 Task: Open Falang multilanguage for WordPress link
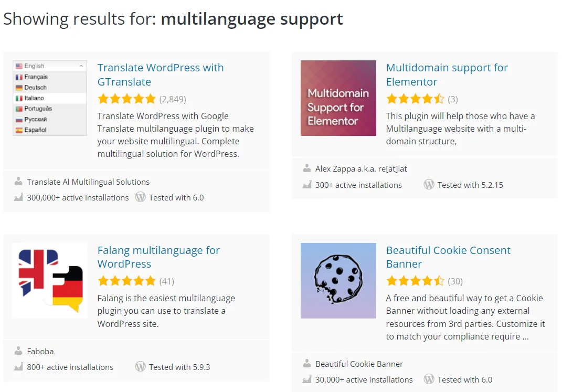[x=158, y=257]
